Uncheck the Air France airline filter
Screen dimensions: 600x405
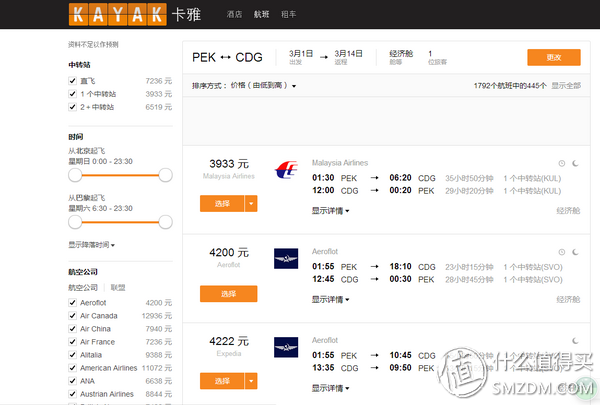(x=72, y=342)
